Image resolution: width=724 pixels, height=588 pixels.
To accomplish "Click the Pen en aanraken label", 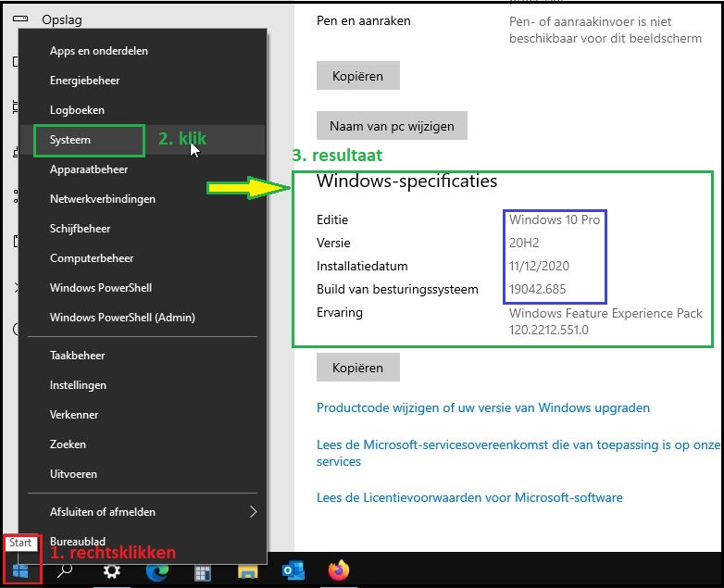I will coord(363,20).
